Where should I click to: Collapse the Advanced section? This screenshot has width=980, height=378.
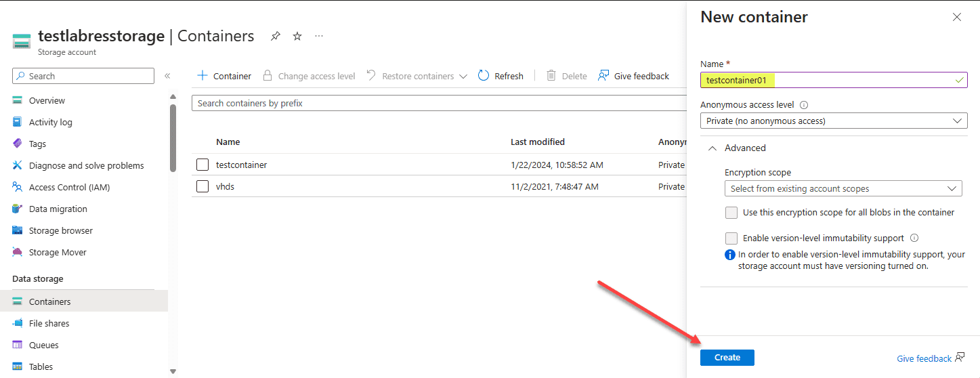coord(737,148)
